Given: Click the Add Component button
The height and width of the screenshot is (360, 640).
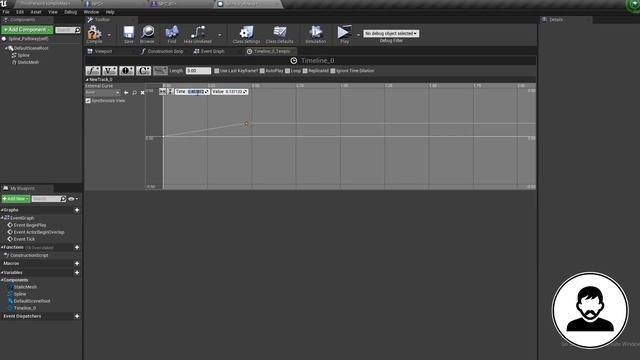Looking at the screenshot, I should click(x=27, y=30).
